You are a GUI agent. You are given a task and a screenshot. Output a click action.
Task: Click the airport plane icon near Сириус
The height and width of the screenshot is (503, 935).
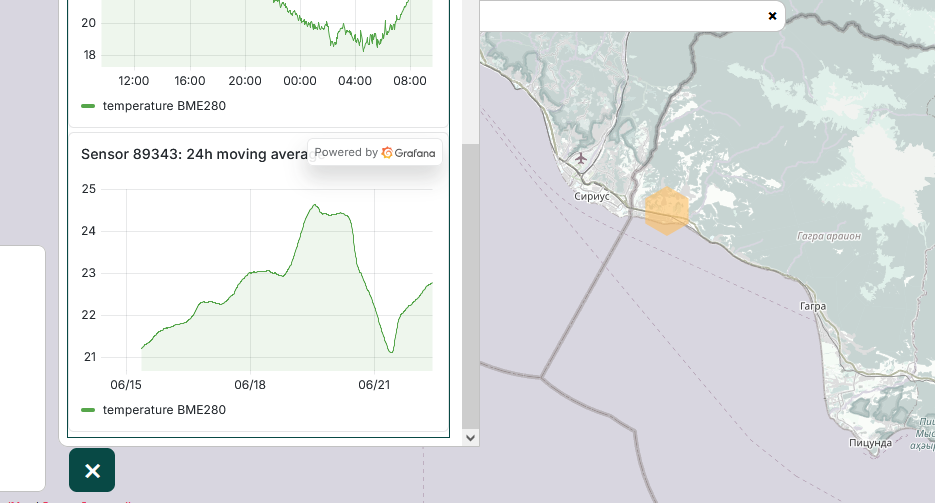580,158
